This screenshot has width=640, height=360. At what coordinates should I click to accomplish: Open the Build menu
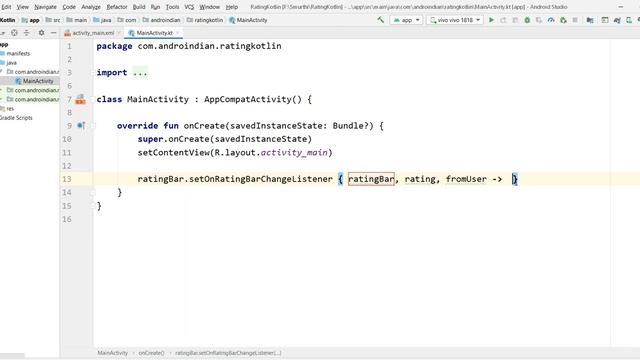139,7
